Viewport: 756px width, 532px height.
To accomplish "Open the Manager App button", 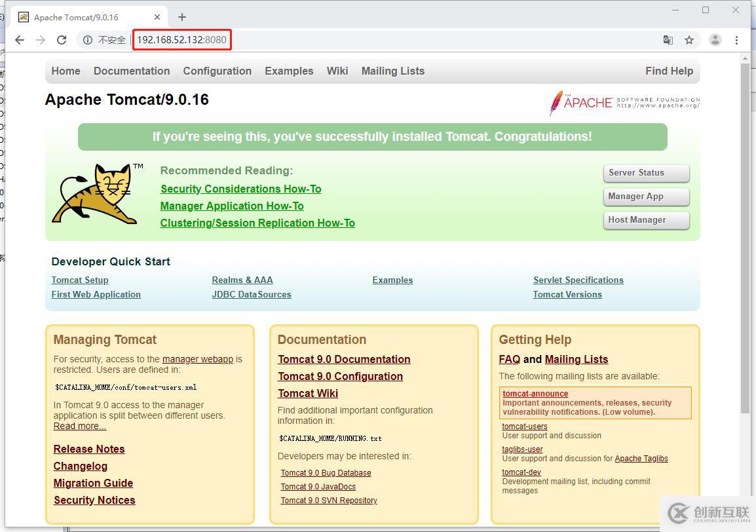I will tap(645, 197).
